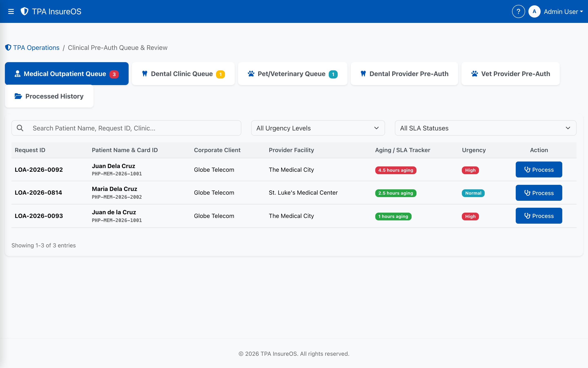Click the Aging / SLA Tracker header

pyautogui.click(x=402, y=150)
